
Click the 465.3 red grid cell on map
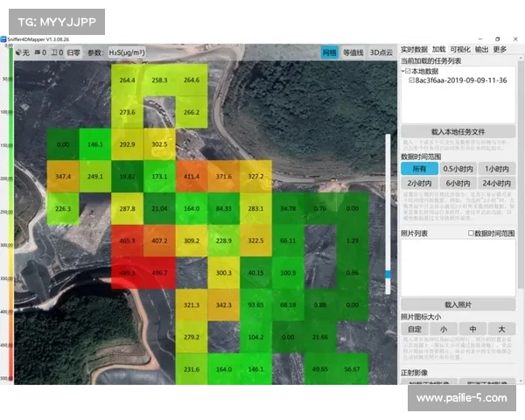[127, 240]
